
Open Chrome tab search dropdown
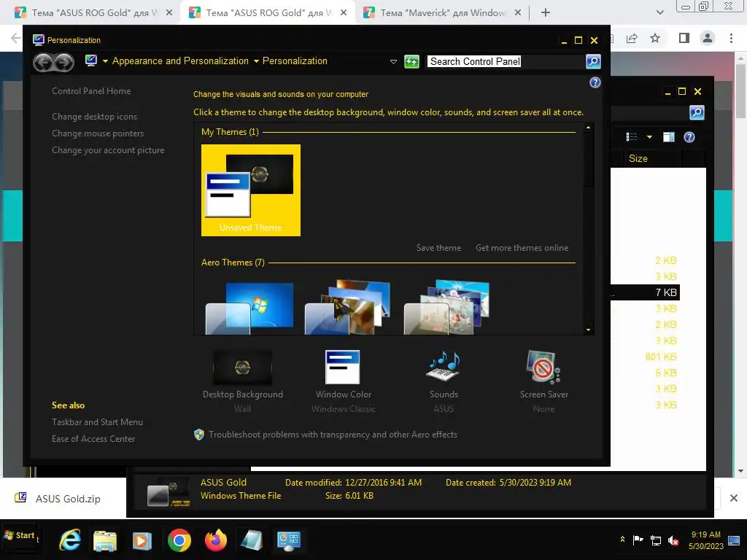659,12
